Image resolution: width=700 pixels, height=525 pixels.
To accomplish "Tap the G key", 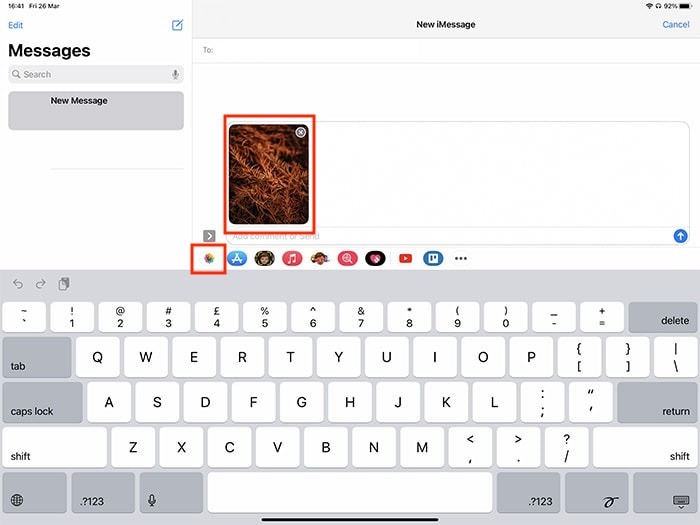I will [x=302, y=402].
